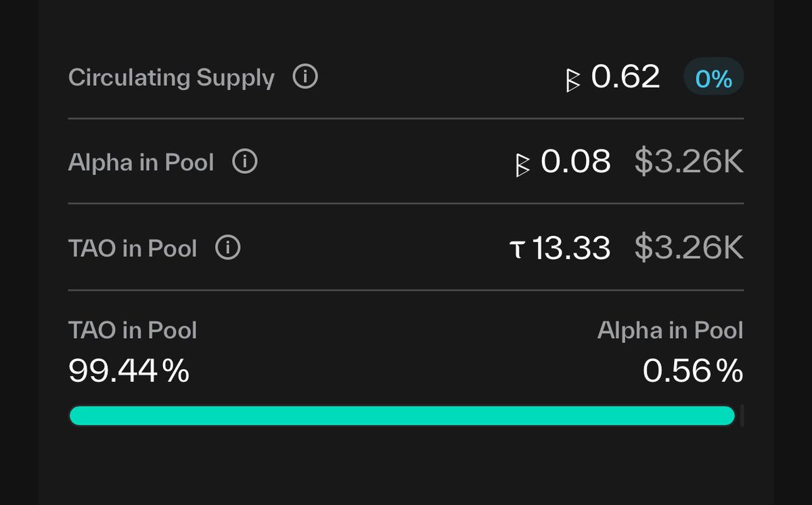Click the alpha symbol beside 0.08
Viewport: 812px width, 505px height.
(522, 164)
